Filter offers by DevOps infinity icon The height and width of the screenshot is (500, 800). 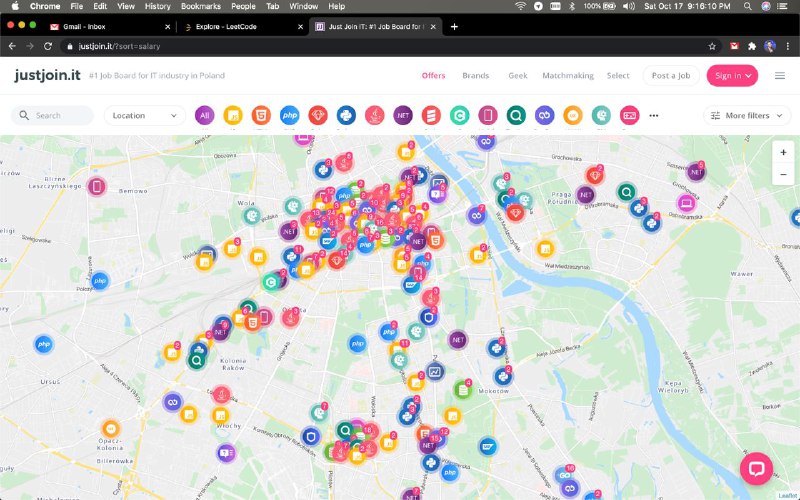click(544, 115)
